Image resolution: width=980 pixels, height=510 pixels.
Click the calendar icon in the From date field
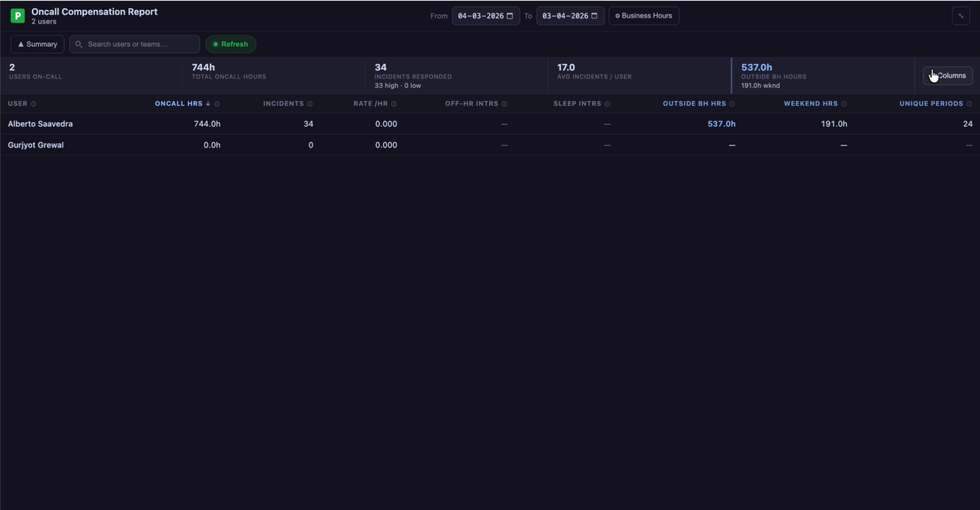(509, 16)
